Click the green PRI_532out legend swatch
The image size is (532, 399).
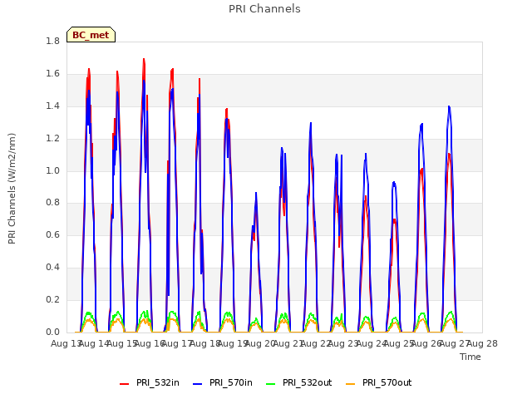point(271,384)
